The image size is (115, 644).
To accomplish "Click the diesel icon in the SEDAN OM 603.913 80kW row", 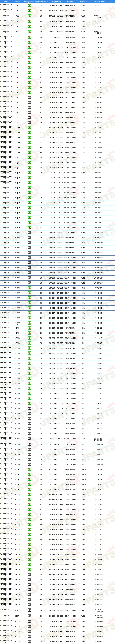I will [29, 604].
